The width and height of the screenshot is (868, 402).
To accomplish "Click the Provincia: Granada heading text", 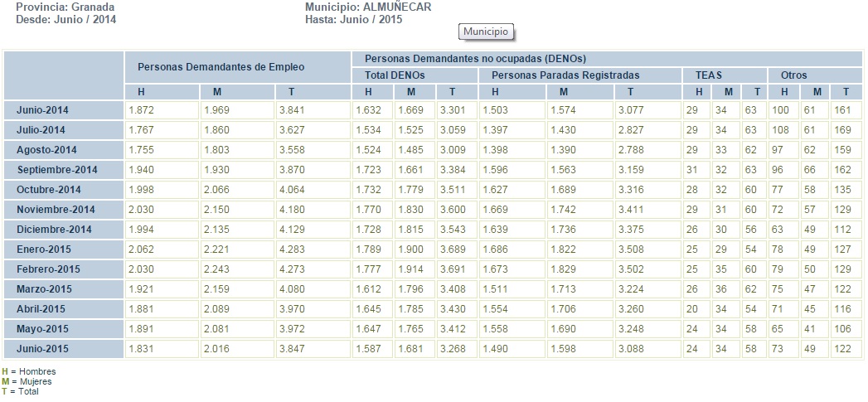I will (x=65, y=7).
